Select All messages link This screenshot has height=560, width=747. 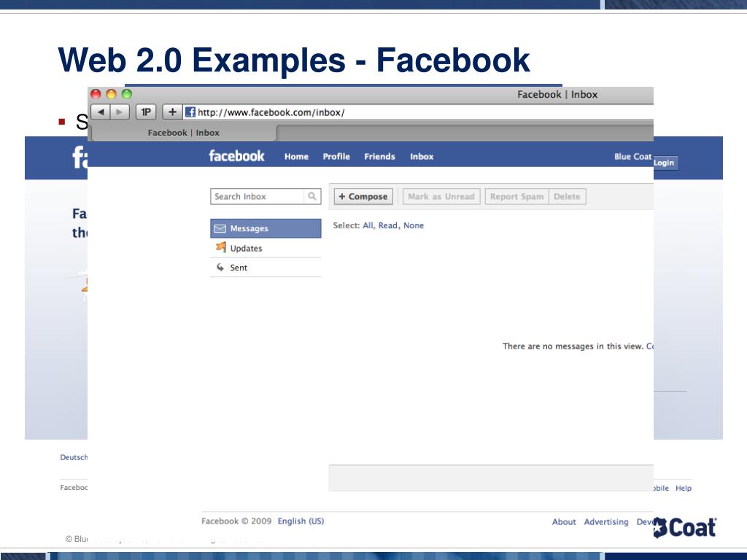(x=368, y=225)
